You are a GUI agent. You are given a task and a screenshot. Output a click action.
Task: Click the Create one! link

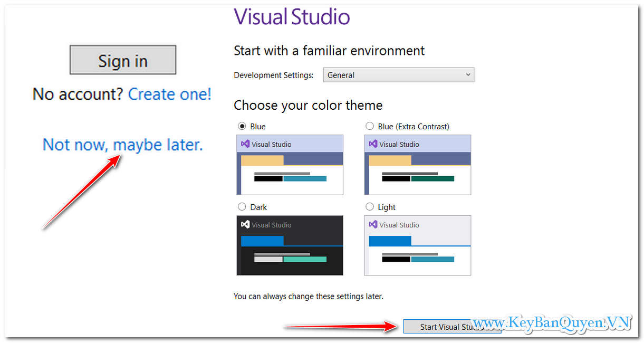coord(169,94)
